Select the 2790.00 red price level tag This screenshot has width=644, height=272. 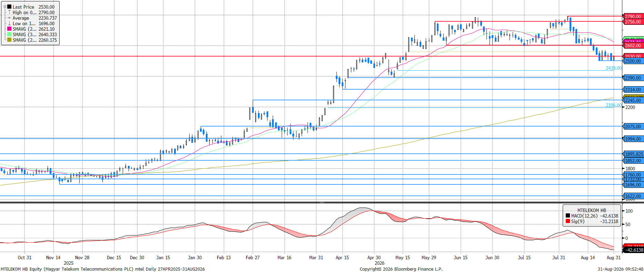(633, 16)
